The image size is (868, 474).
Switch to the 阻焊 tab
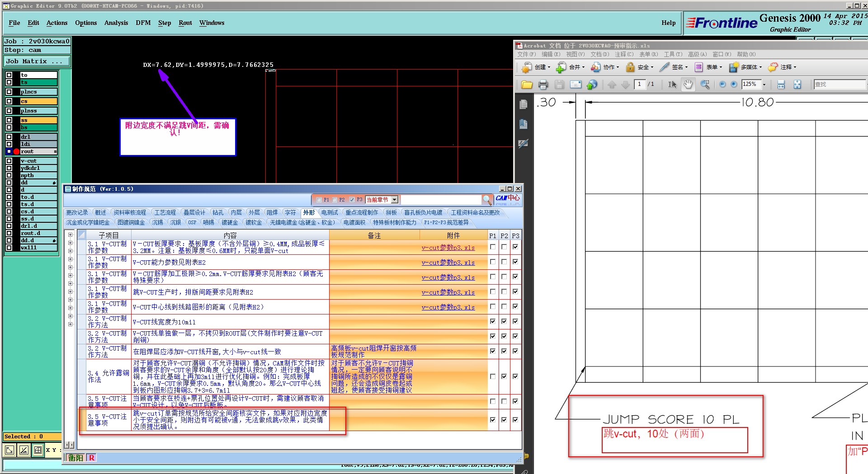tap(272, 212)
